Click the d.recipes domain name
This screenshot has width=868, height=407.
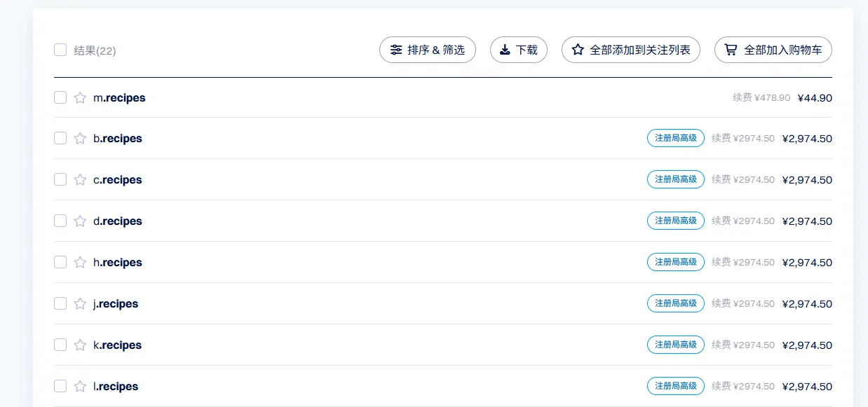tap(118, 221)
